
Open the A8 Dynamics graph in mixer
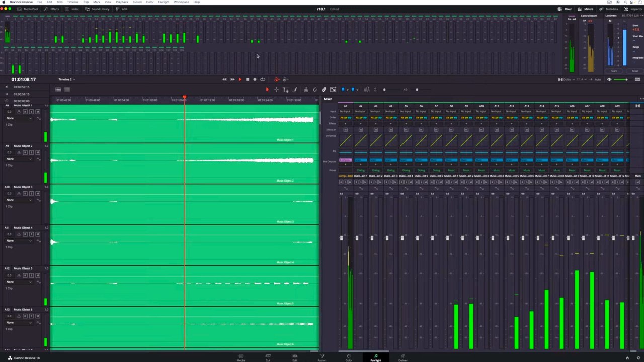[451, 141]
